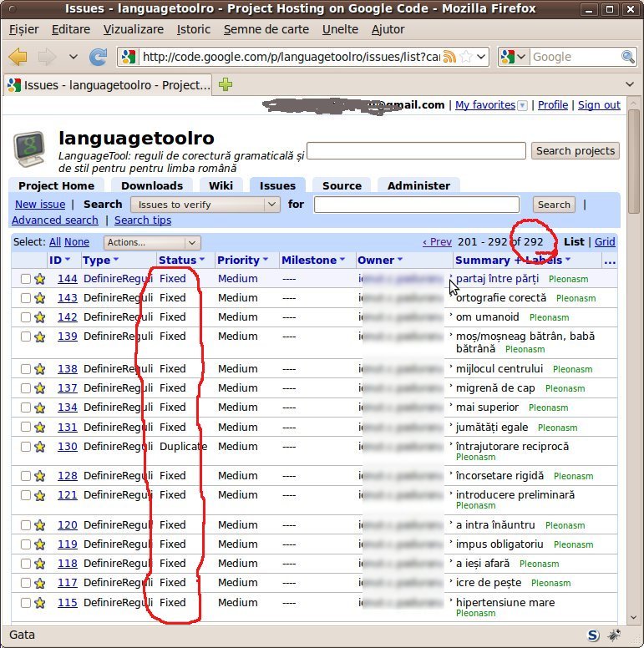Star issue 143

40,298
